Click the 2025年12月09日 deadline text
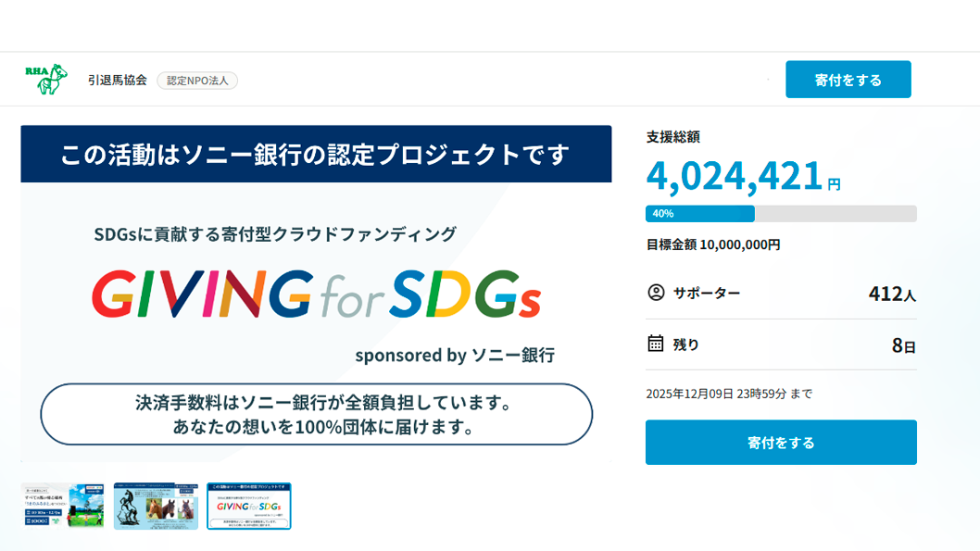 (728, 394)
